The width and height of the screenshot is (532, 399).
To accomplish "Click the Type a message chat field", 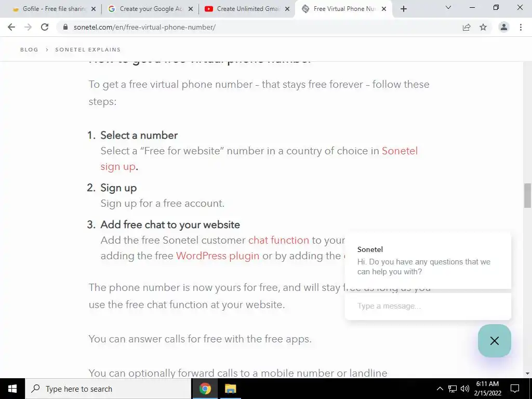I will (x=428, y=306).
